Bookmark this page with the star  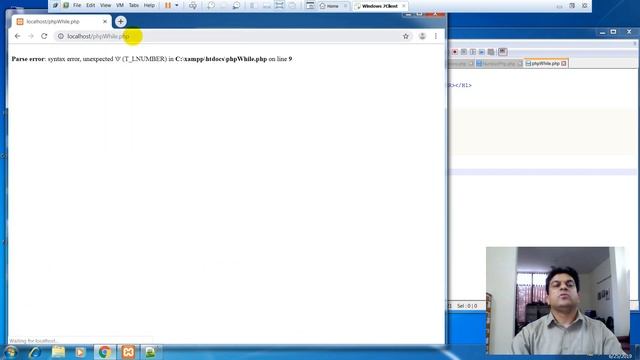pyautogui.click(x=405, y=36)
